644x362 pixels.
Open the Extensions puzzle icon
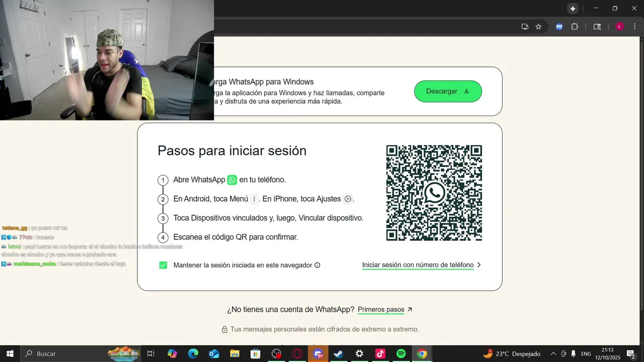[575, 27]
